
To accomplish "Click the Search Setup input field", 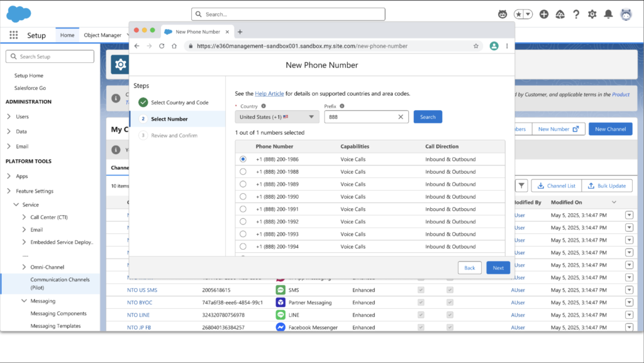I will pos(50,57).
